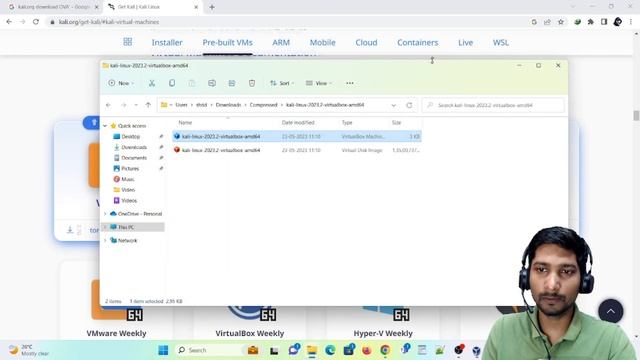Click the Rename icon in Explorer toolbar
Screen dimensions: 640x360
(x=212, y=83)
